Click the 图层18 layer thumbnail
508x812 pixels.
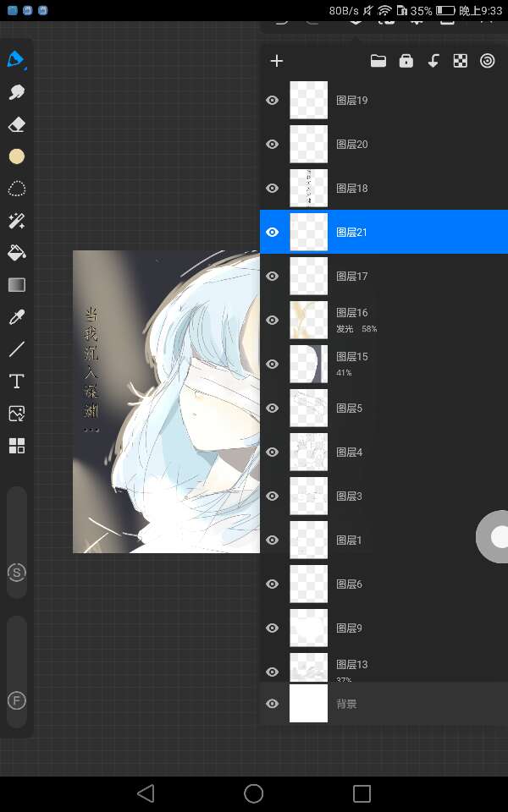click(x=308, y=189)
